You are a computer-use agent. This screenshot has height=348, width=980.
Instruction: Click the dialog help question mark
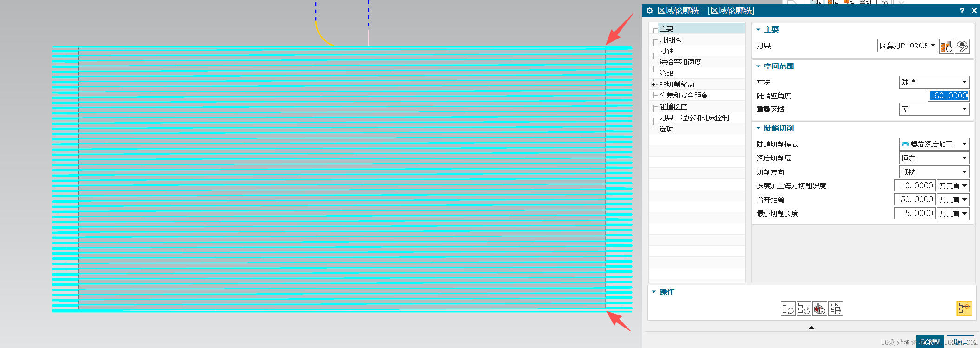(962, 11)
